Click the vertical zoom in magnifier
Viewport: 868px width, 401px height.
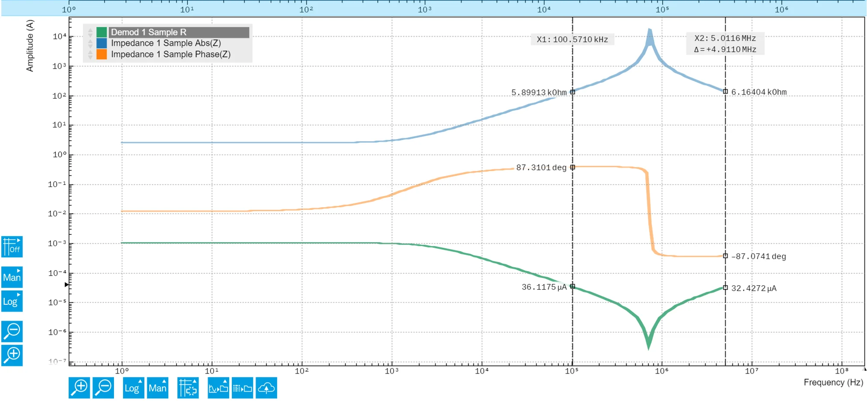pyautogui.click(x=12, y=355)
